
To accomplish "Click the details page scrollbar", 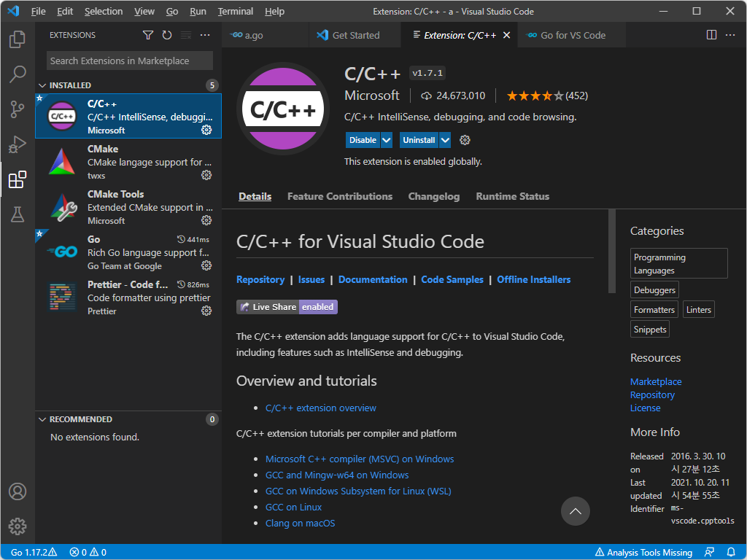I will click(612, 252).
